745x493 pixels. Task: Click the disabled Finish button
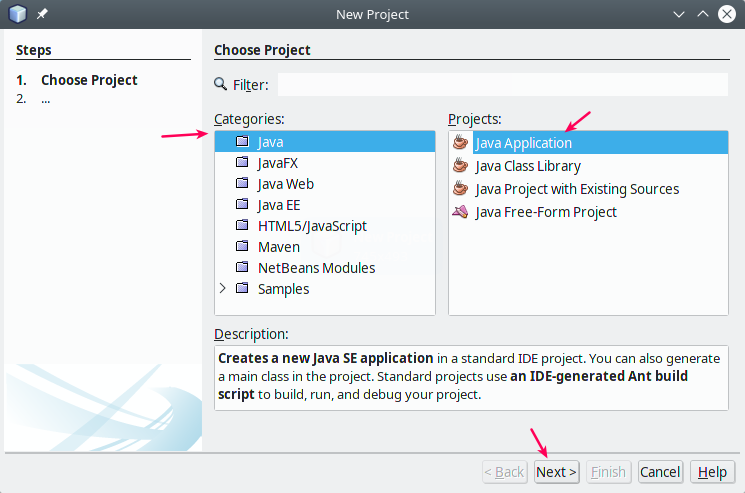609,472
